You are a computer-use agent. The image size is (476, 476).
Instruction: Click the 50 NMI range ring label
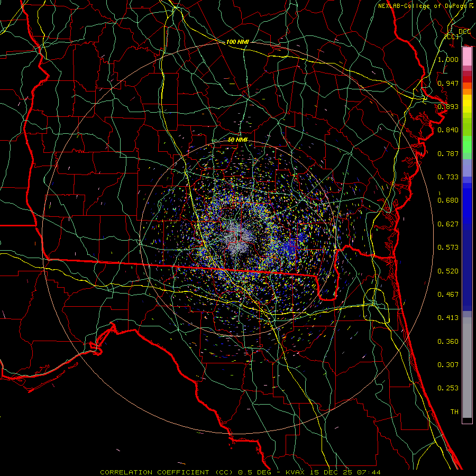237,140
